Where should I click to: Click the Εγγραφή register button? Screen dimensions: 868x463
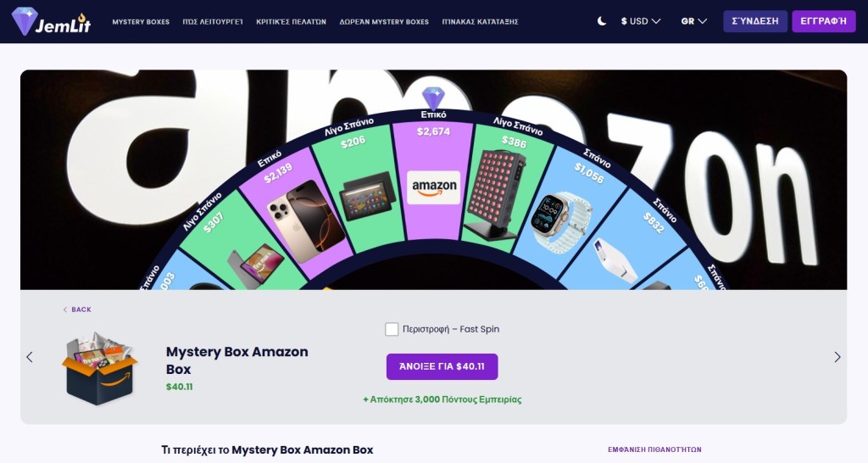point(824,21)
